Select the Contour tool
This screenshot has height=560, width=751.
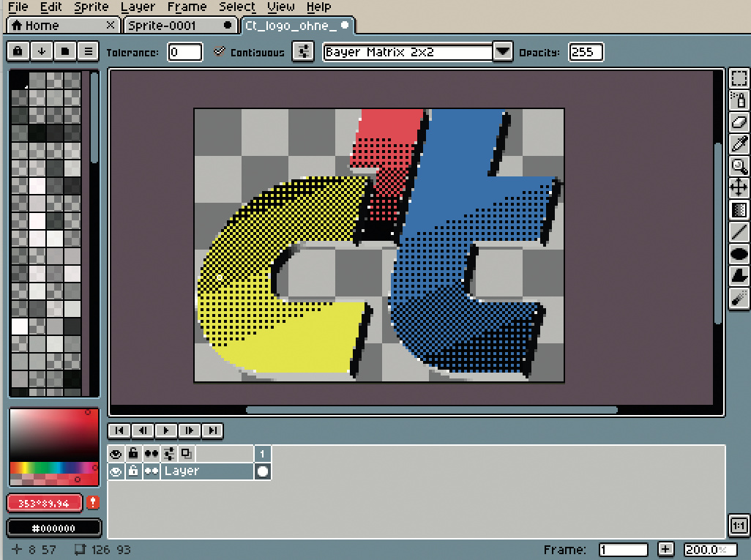739,276
